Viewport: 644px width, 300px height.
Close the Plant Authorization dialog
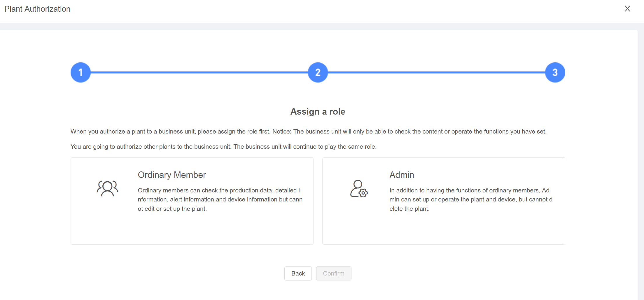(627, 9)
